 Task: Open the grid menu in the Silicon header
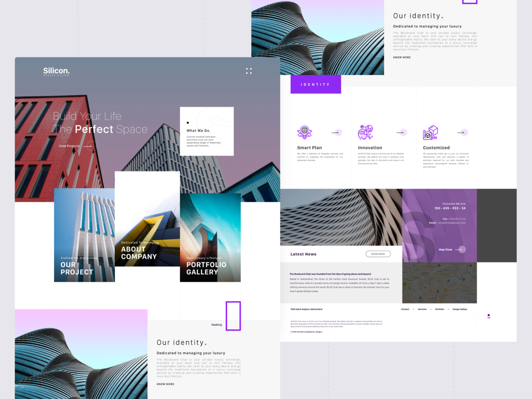click(x=249, y=71)
